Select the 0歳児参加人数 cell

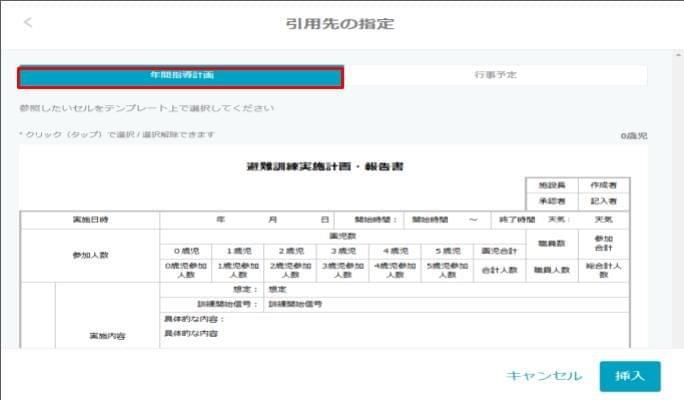[186, 269]
